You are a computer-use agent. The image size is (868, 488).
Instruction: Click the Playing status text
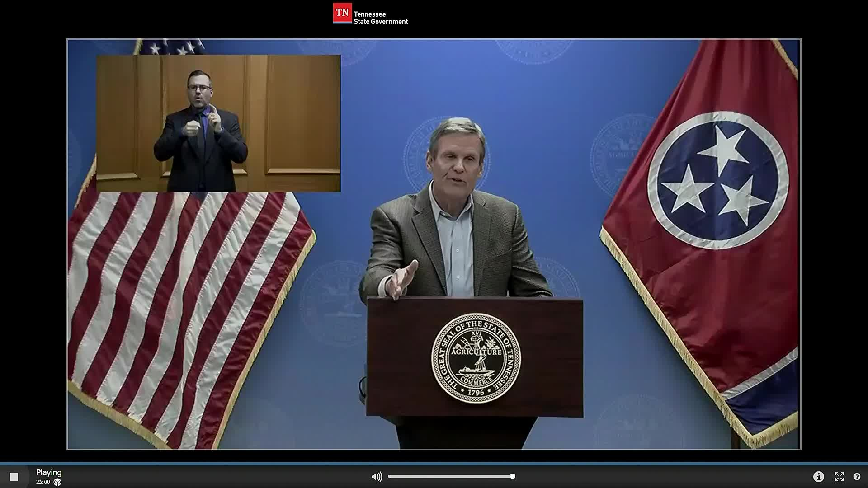click(50, 473)
